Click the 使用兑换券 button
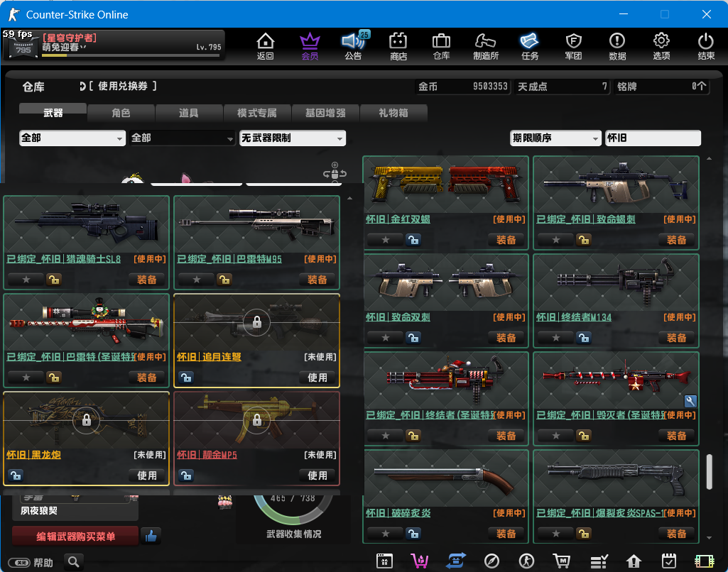Image resolution: width=728 pixels, height=572 pixels. click(118, 87)
